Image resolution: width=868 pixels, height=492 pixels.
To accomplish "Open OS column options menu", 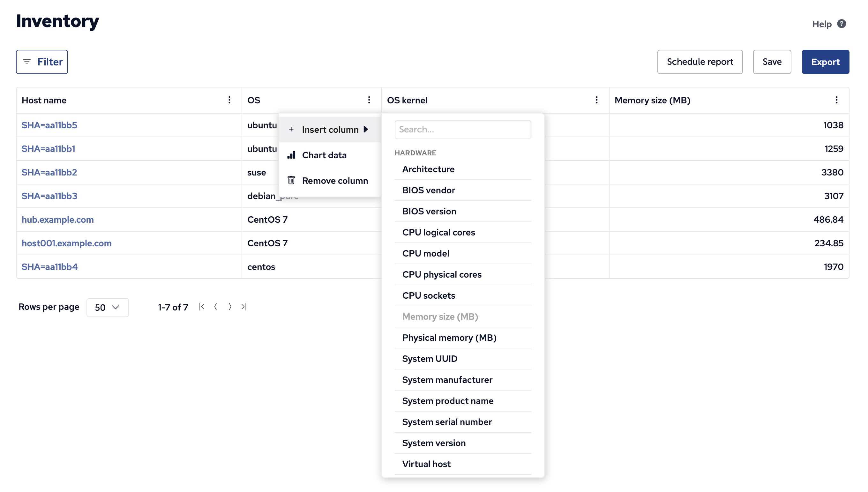I will tap(369, 100).
